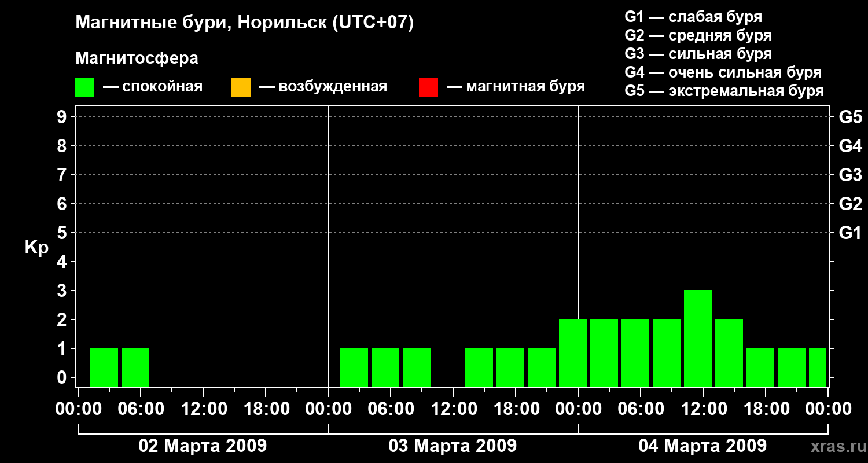Click the tallest Kp 3 bar on 04 Марта
Image resolution: width=868 pixels, height=463 pixels.
[x=698, y=338]
